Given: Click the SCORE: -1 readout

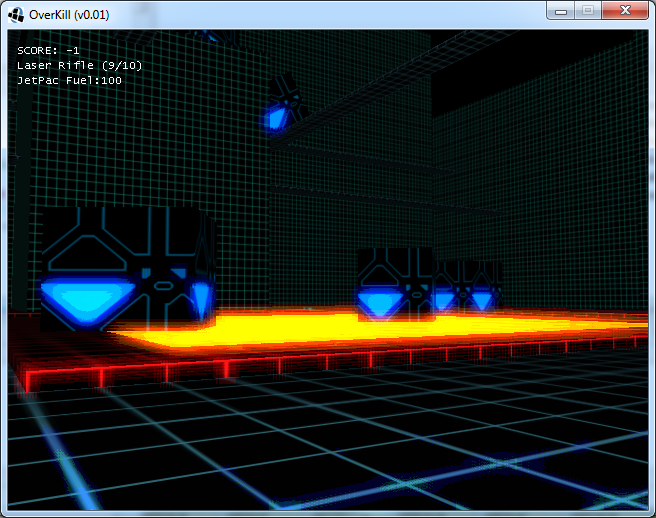Looking at the screenshot, I should coord(48,51).
